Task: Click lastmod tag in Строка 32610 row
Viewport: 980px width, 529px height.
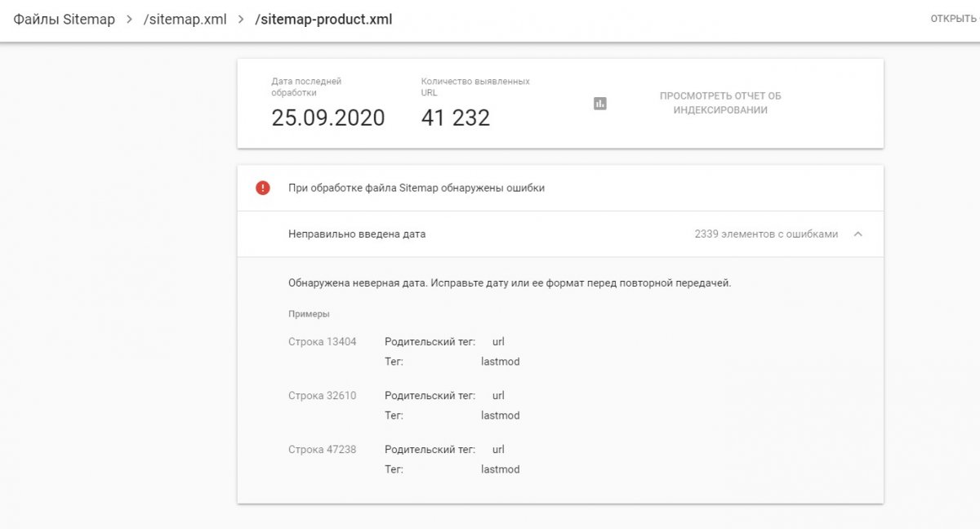Action: (x=501, y=416)
